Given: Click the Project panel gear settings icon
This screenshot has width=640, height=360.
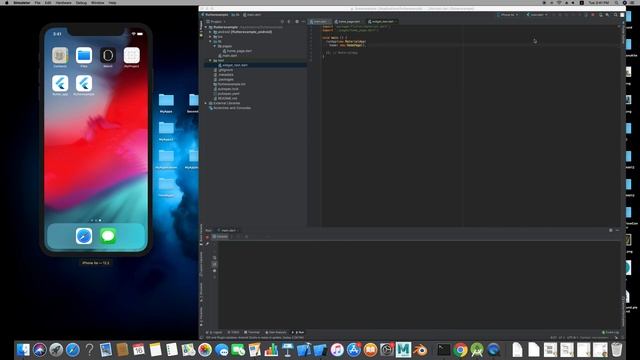Looking at the screenshot, I should pos(297,21).
